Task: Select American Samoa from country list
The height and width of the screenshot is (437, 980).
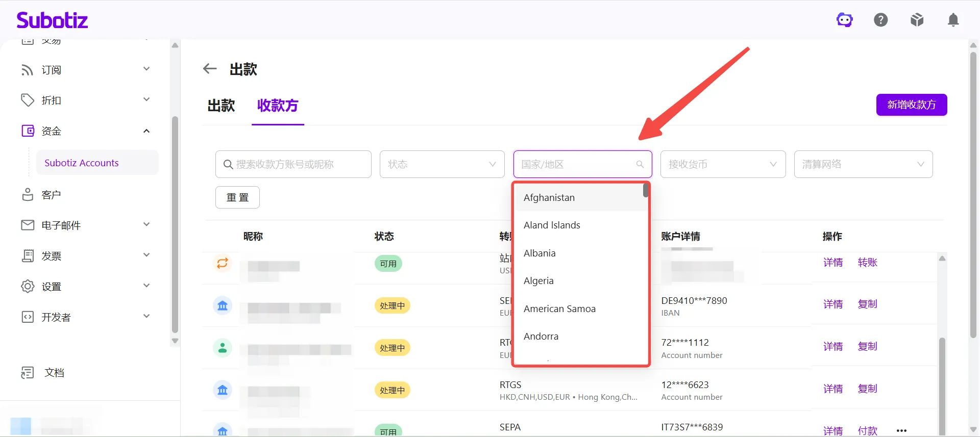Action: point(581,309)
